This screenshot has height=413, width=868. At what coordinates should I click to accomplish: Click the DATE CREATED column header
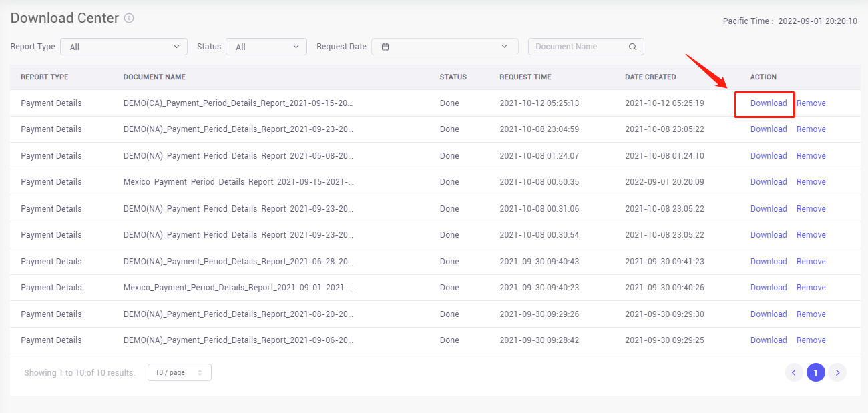[650, 77]
